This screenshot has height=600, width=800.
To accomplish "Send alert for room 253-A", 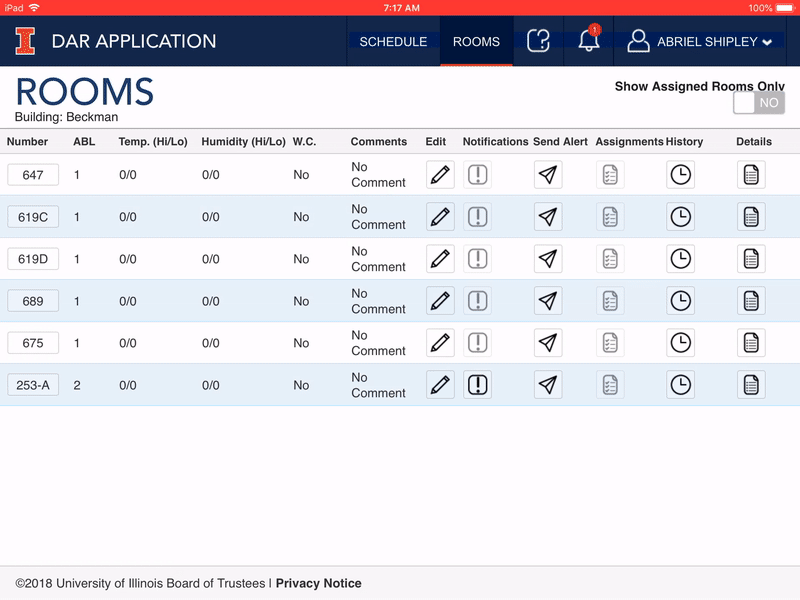I will (548, 385).
